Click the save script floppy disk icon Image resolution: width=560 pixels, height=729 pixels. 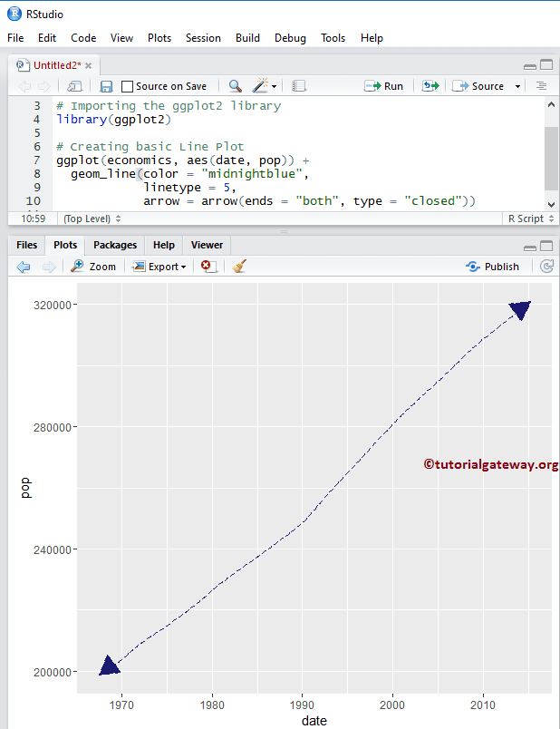coord(106,86)
